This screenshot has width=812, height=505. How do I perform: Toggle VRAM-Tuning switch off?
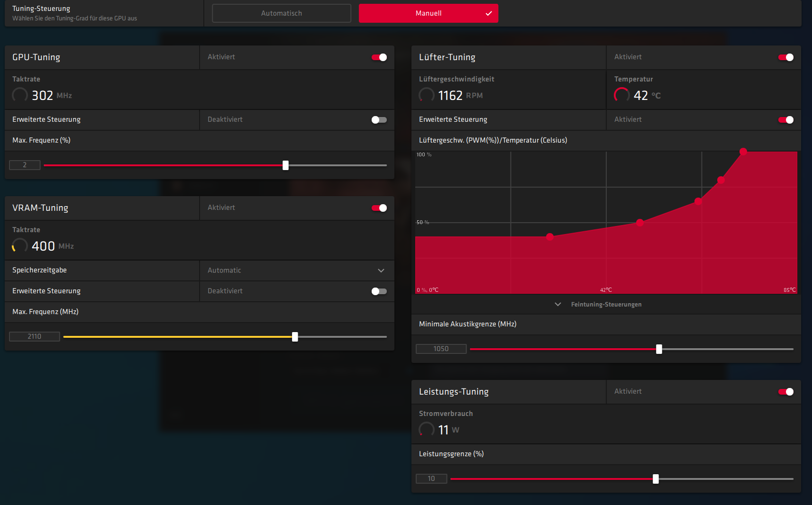tap(379, 208)
